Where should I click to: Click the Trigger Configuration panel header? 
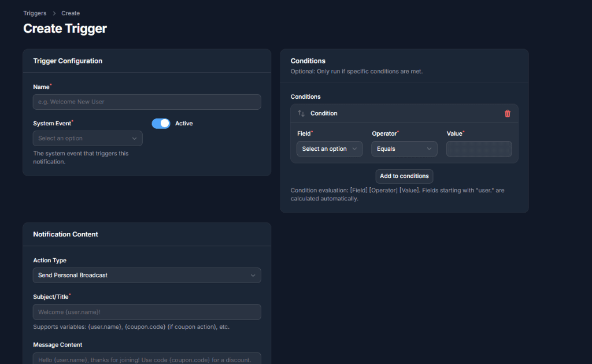pyautogui.click(x=68, y=61)
